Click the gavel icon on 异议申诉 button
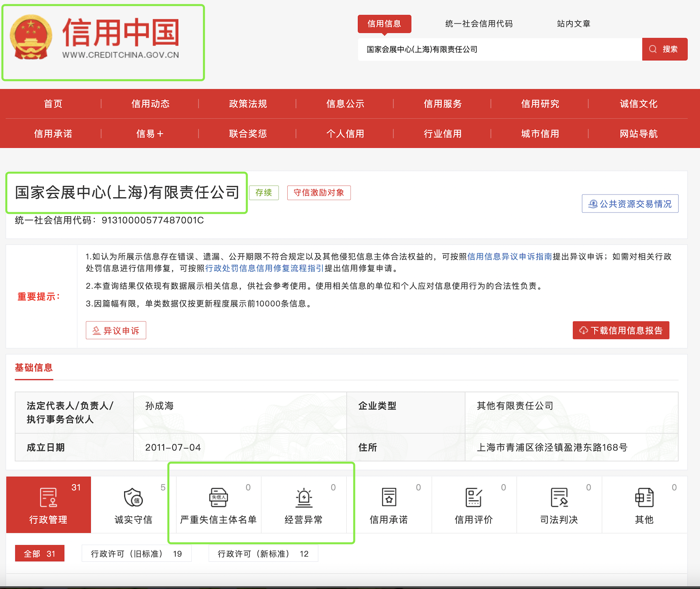 [96, 330]
